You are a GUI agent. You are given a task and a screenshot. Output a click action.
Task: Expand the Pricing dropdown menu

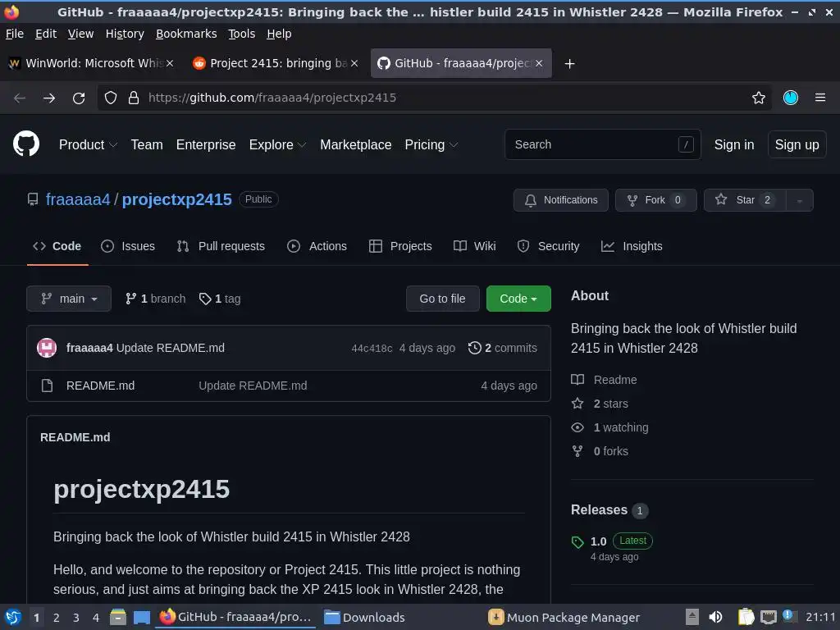click(431, 144)
